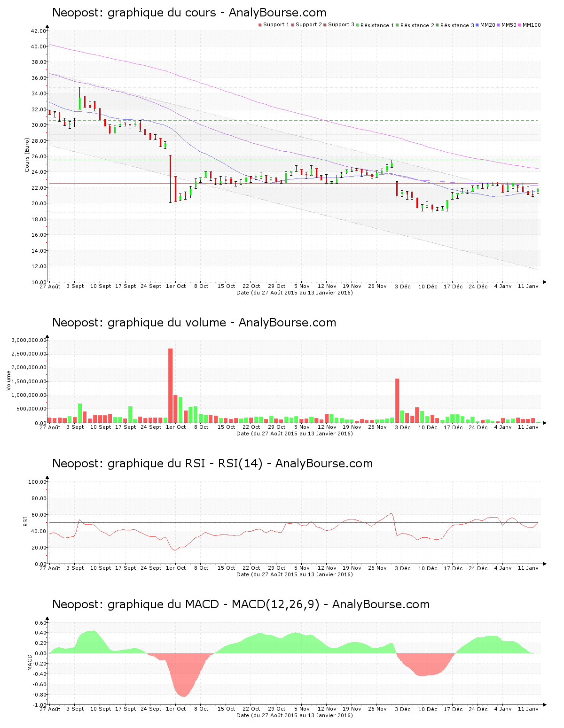Click '5 Nov' on the MACD chart axis
564x728 pixels.
[302, 709]
